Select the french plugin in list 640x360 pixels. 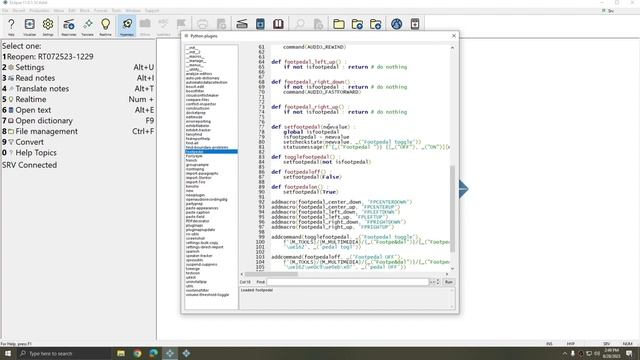191,160
